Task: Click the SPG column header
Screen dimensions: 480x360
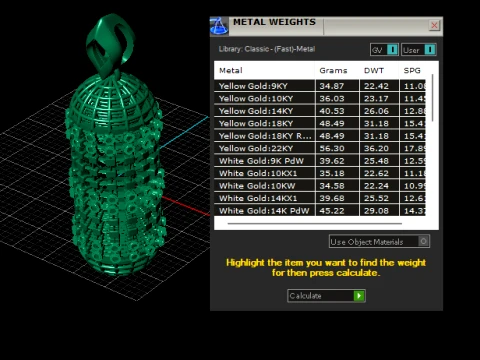Action: tap(412, 70)
